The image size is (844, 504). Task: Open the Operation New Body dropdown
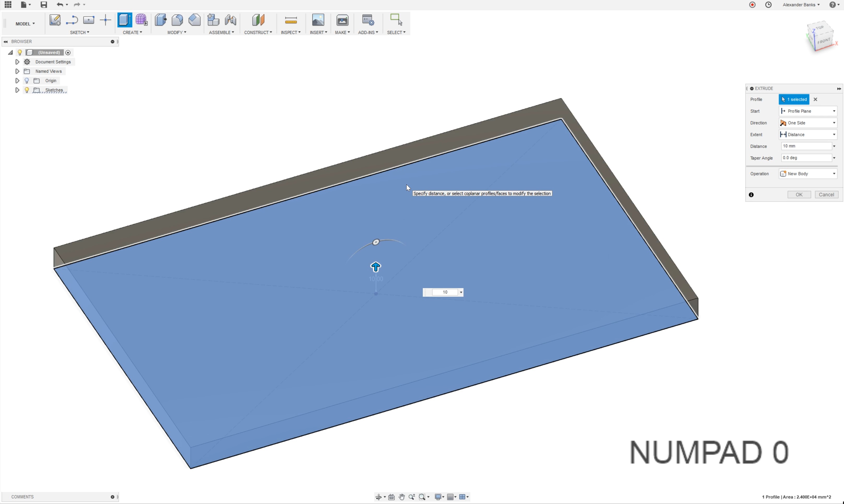808,174
